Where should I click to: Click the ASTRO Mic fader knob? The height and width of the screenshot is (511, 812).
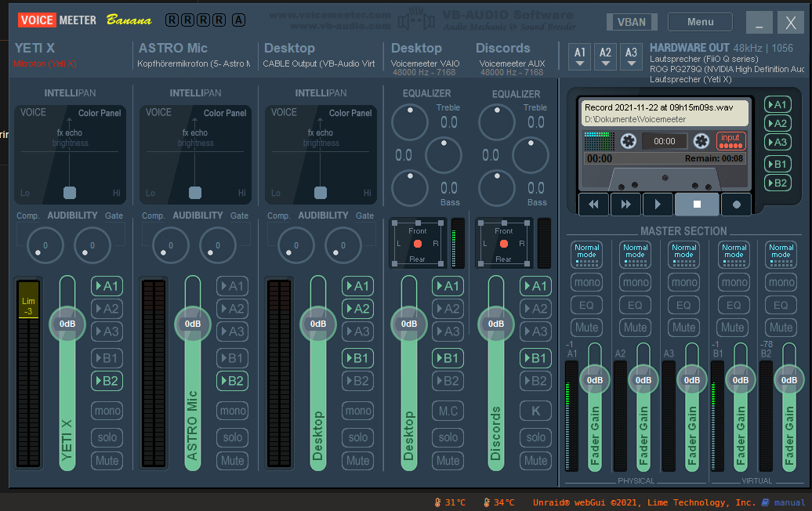pos(193,324)
